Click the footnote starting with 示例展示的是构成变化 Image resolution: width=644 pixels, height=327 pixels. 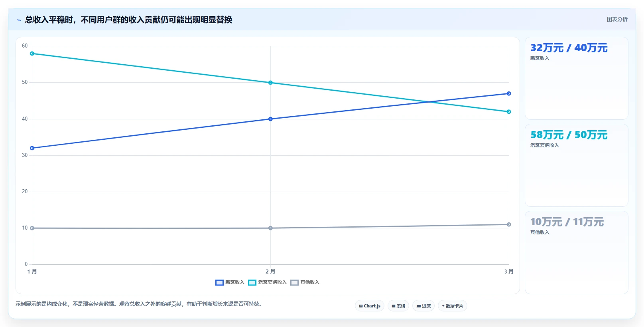[140, 304]
